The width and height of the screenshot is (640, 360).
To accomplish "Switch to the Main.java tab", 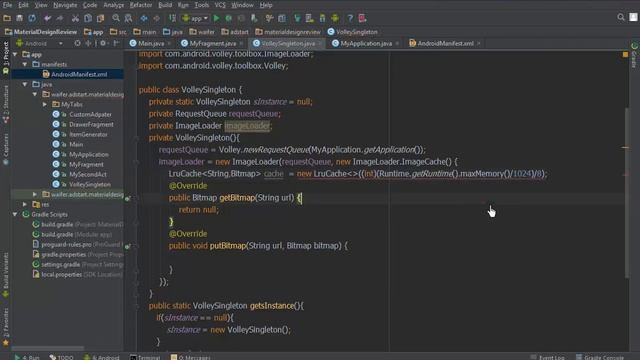I will tap(151, 43).
